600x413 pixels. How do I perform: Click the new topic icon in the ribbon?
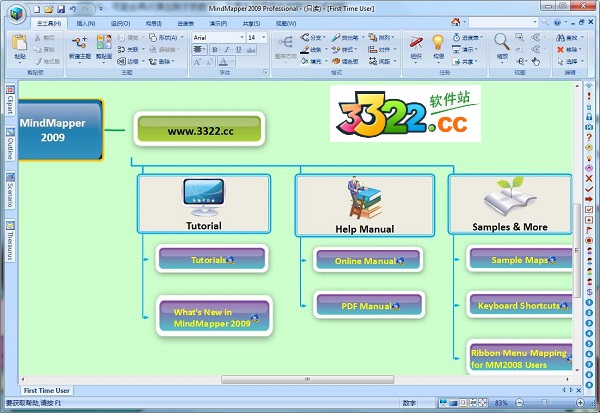(x=80, y=43)
